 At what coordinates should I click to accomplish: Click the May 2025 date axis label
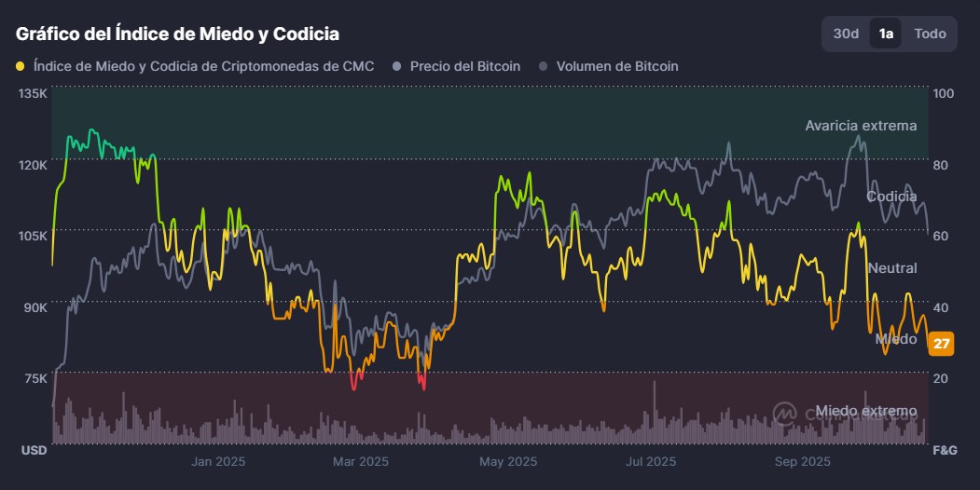507,461
